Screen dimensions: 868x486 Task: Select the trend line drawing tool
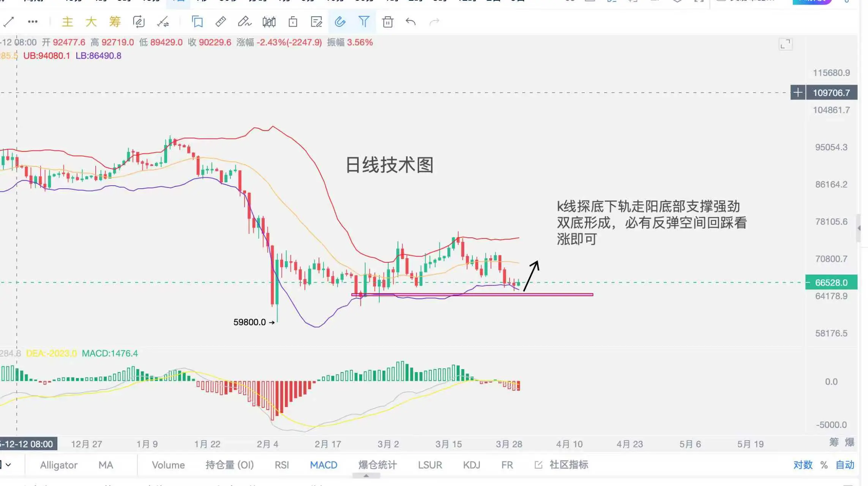pos(8,22)
